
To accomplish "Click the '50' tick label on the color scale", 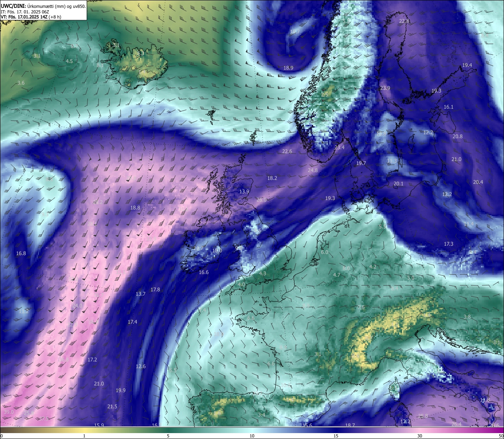I will (x=500, y=436).
